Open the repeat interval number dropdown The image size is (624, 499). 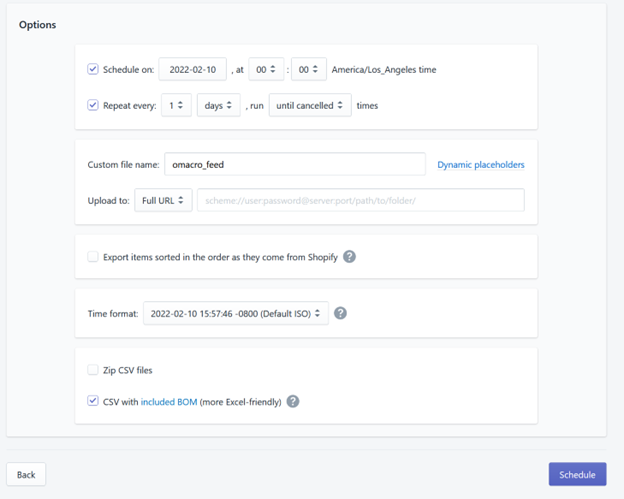point(176,105)
